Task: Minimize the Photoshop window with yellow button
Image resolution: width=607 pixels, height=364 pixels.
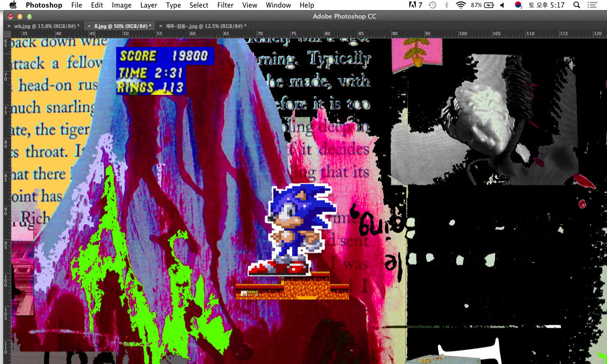Action: pos(20,17)
